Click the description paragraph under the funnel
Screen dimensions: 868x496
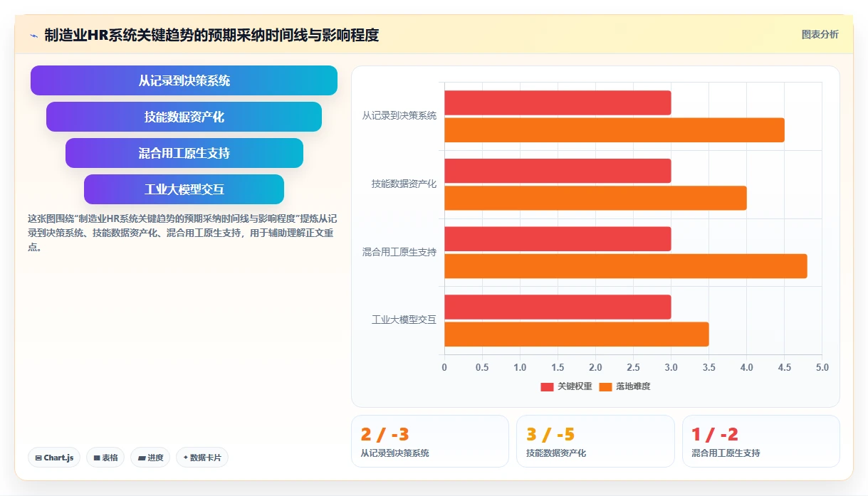coord(182,233)
